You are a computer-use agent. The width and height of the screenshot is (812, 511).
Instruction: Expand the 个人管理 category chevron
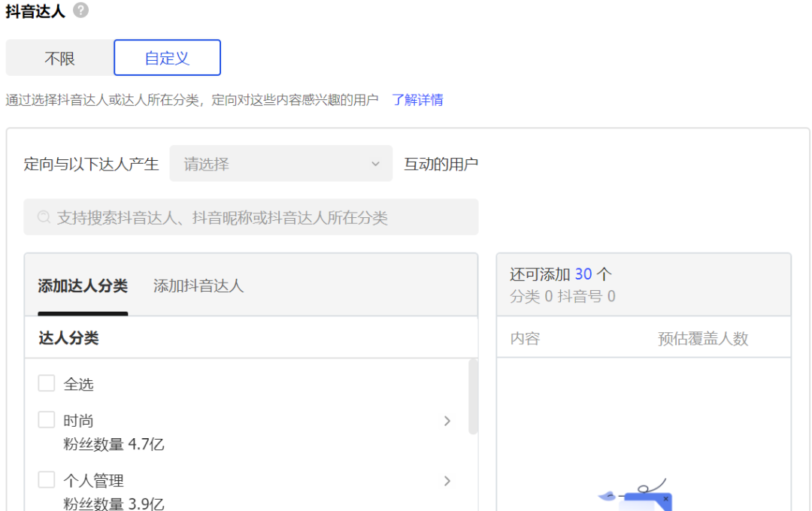coord(447,481)
